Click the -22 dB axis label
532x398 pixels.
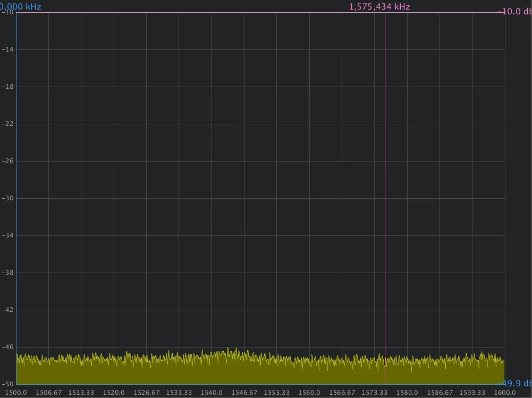pyautogui.click(x=7, y=124)
